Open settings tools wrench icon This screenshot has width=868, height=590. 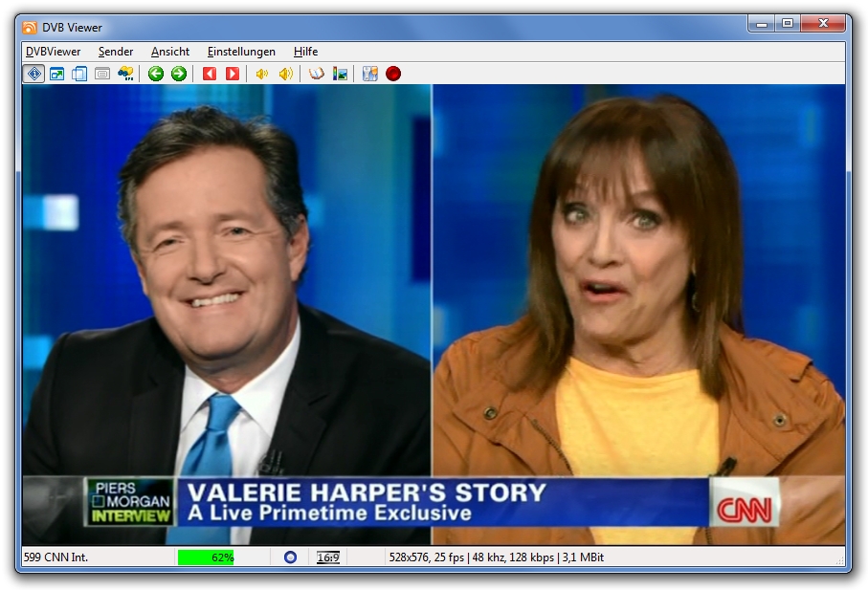click(x=369, y=74)
